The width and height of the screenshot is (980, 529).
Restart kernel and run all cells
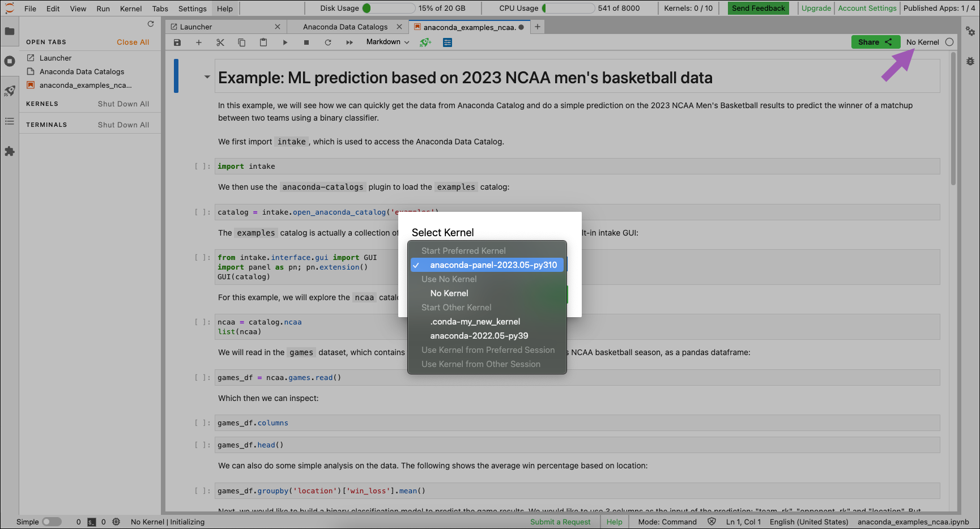(x=350, y=42)
